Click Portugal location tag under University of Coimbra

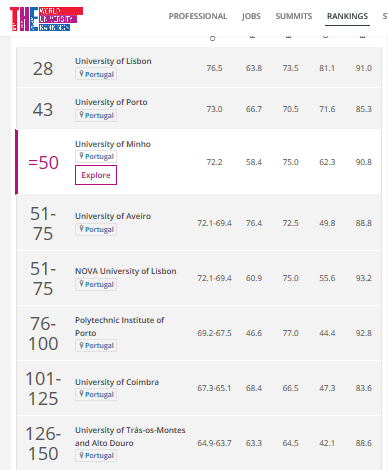(96, 394)
